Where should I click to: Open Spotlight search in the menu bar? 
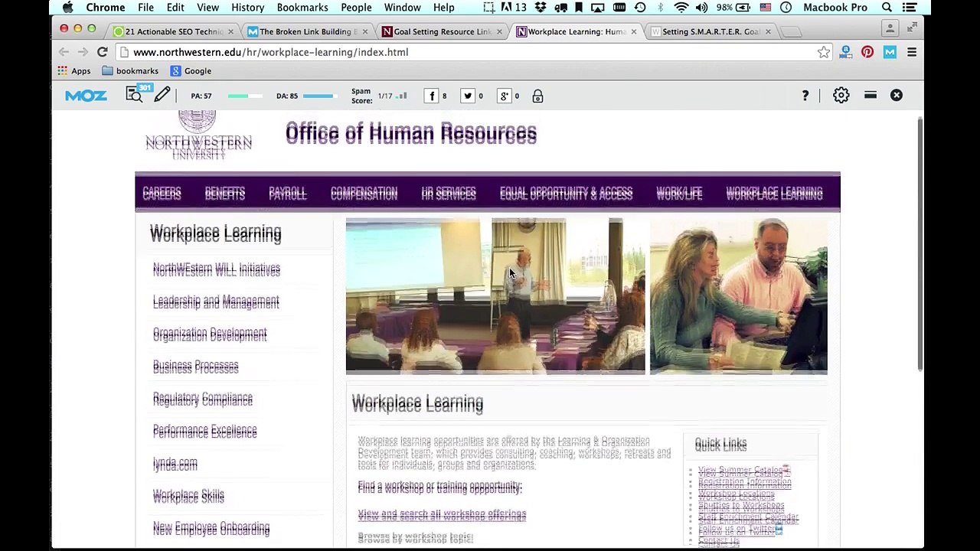pos(887,8)
